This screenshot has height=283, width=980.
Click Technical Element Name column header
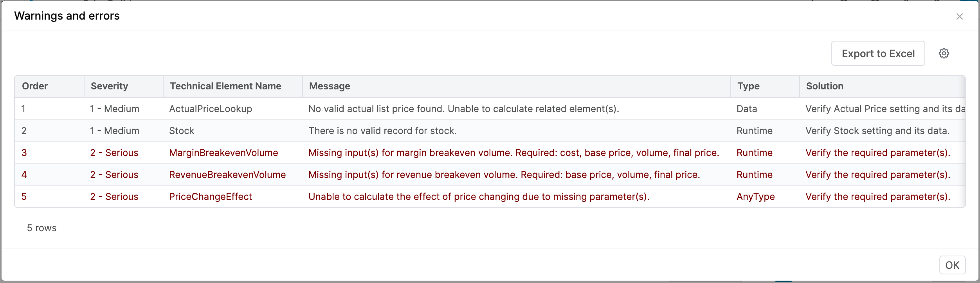coord(225,86)
